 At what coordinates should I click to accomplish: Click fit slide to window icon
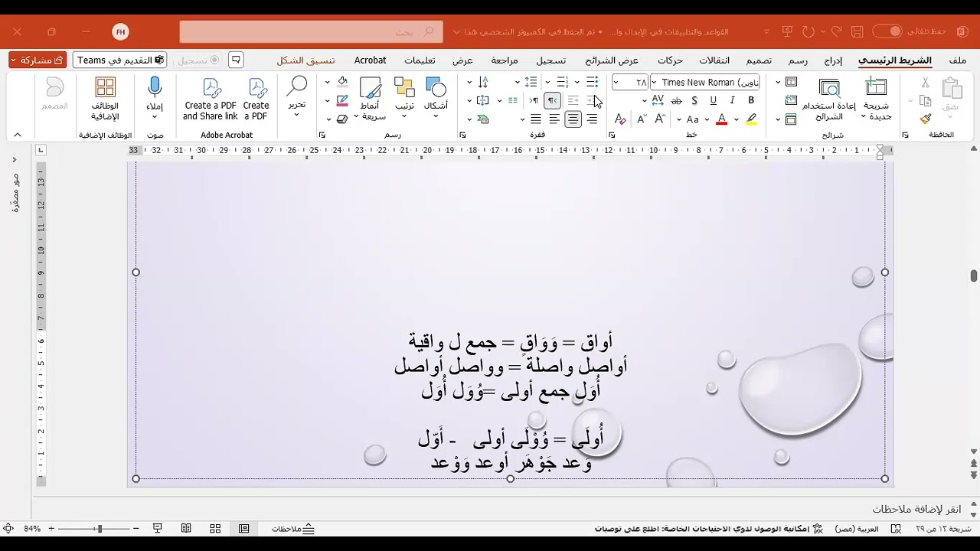coord(8,529)
